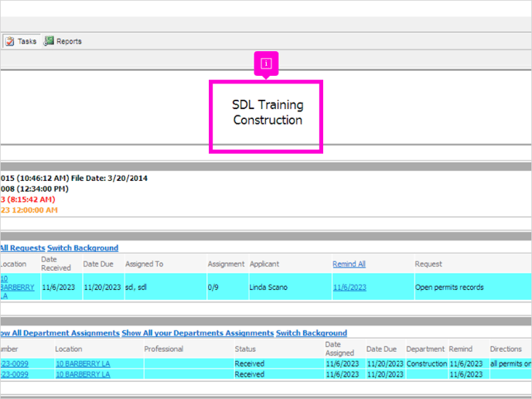Click the Remind All column link

349,264
